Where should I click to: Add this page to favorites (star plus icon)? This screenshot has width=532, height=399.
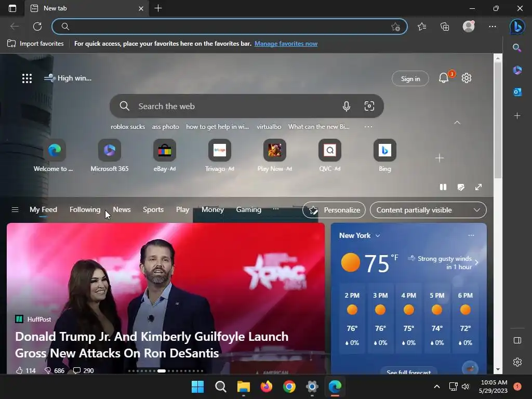[x=395, y=26]
